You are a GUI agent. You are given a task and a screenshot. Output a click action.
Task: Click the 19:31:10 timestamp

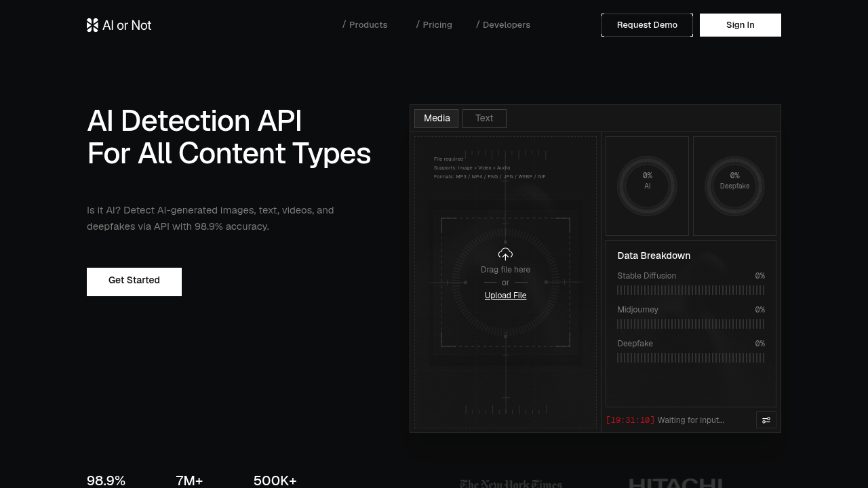(x=631, y=420)
